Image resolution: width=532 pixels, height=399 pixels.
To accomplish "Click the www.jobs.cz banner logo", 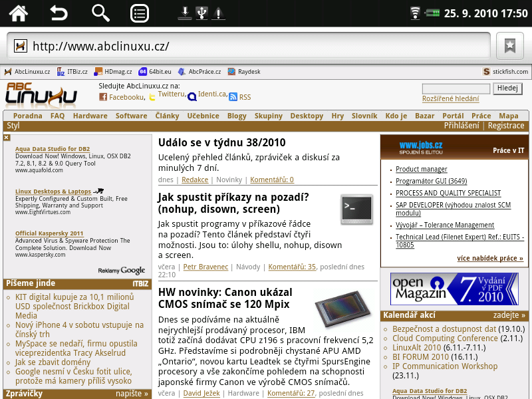I will [421, 148].
